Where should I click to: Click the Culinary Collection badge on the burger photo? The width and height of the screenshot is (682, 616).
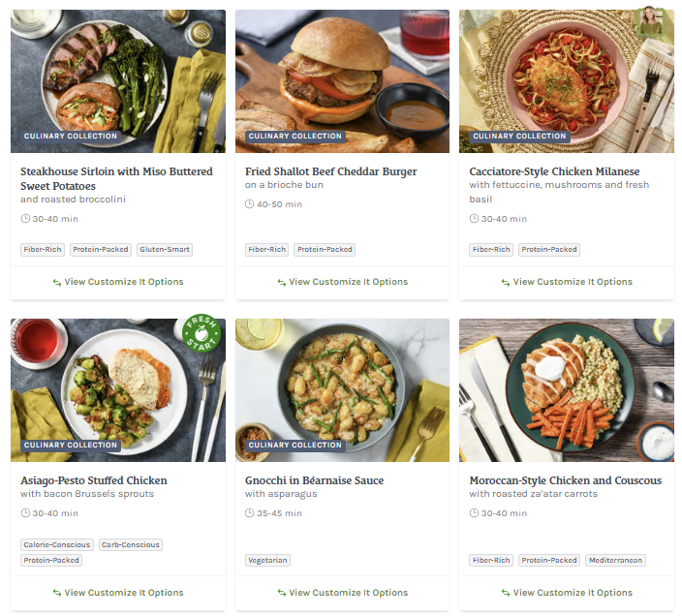tap(294, 136)
